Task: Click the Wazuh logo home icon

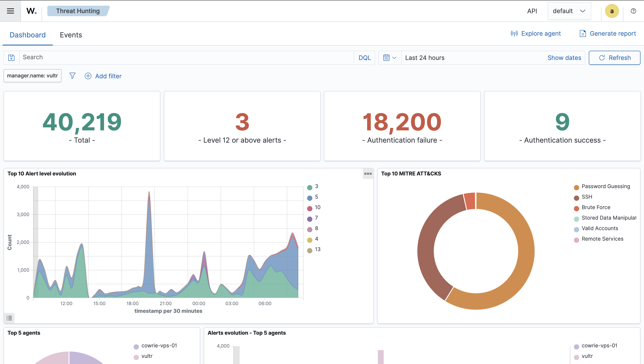Action: [x=32, y=11]
